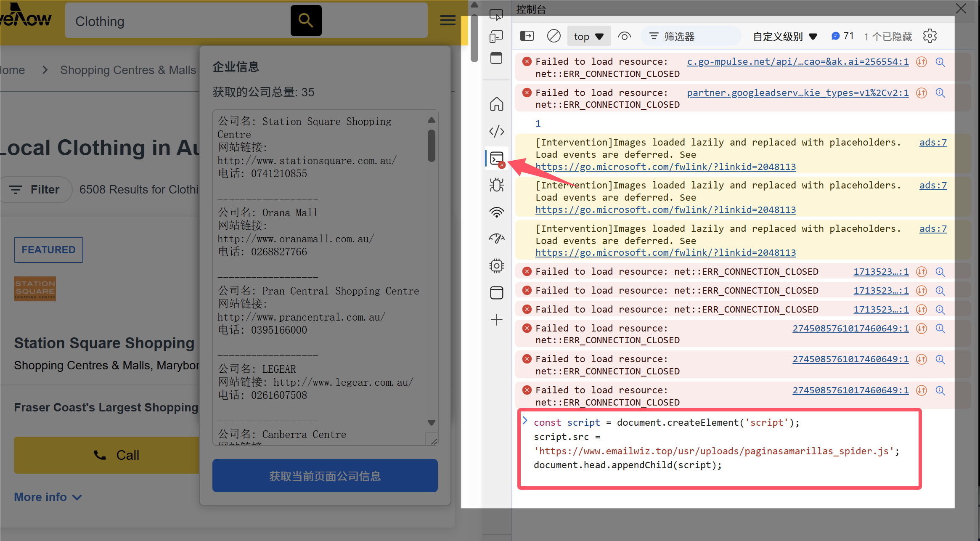Click the yellow search magnifier button
Screen dimensions: 980x541
pos(306,20)
